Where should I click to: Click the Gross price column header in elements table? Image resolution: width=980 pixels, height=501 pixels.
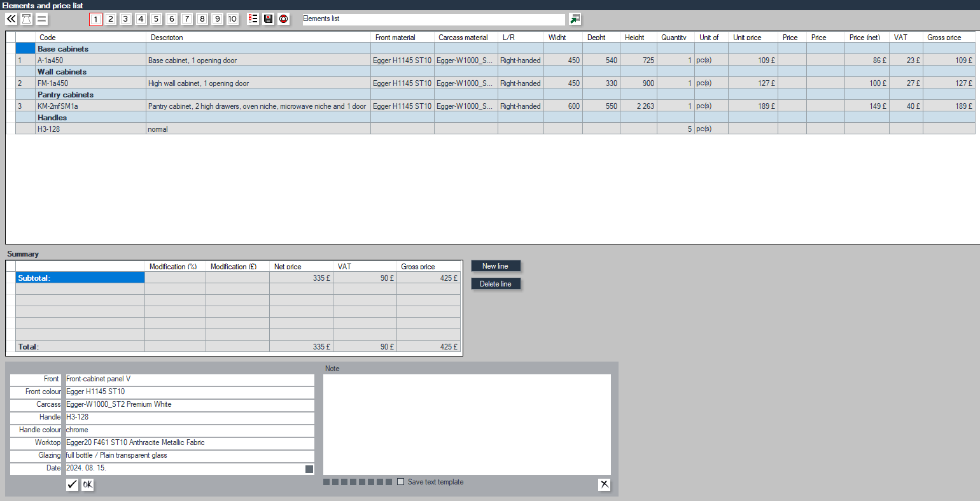pyautogui.click(x=949, y=38)
